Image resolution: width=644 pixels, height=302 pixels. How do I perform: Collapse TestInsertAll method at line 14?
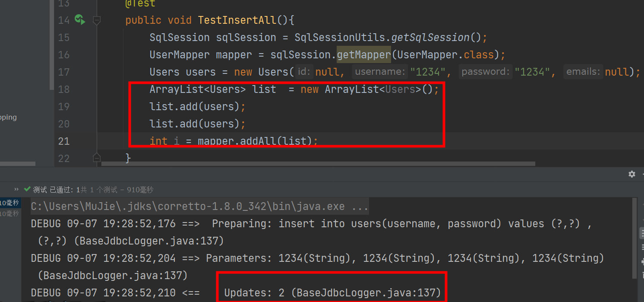97,20
